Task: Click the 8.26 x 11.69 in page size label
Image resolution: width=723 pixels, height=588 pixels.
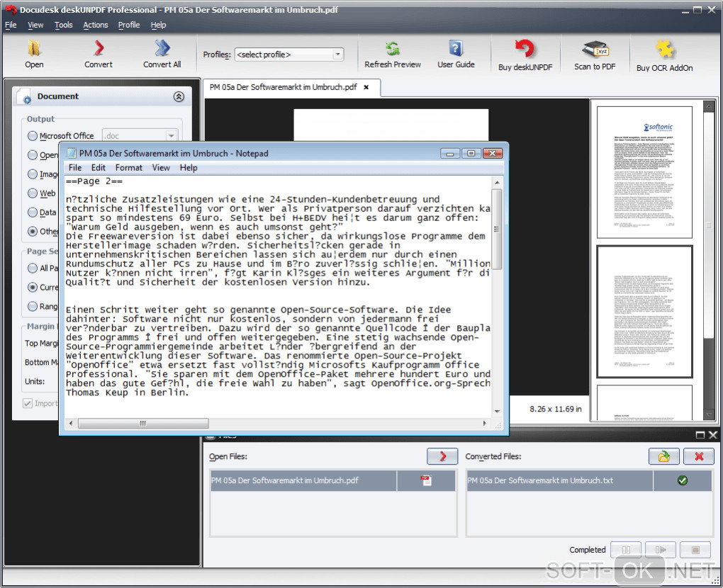Action: pos(556,409)
